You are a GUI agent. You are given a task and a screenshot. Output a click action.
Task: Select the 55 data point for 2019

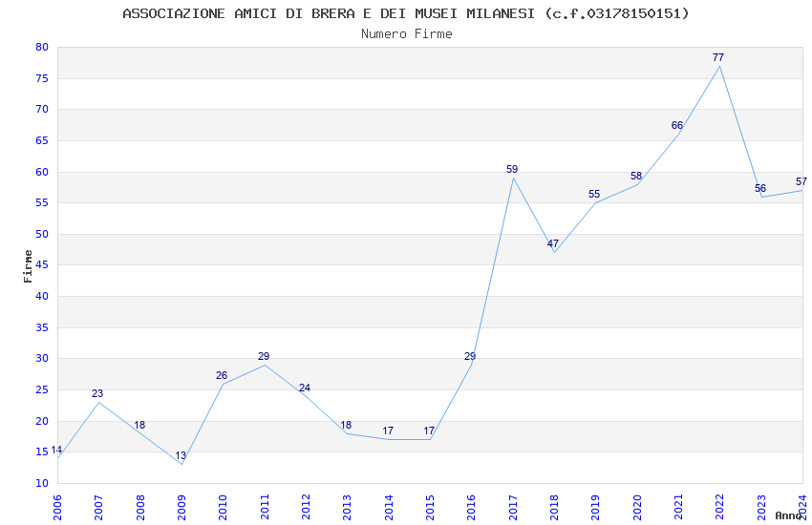pyautogui.click(x=595, y=202)
